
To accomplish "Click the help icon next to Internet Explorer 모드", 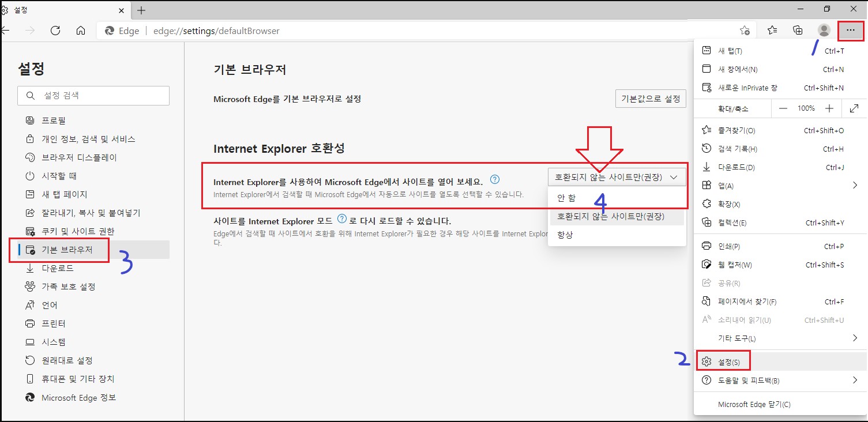I will pos(342,218).
